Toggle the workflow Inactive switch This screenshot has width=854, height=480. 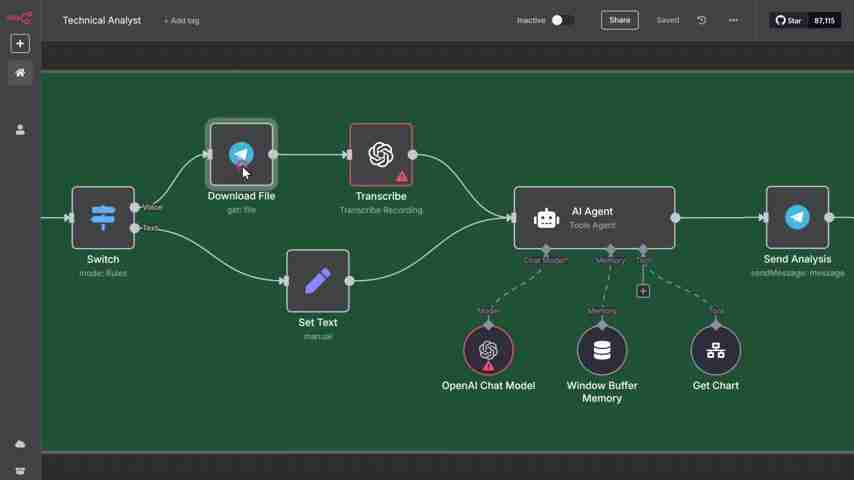(x=562, y=20)
